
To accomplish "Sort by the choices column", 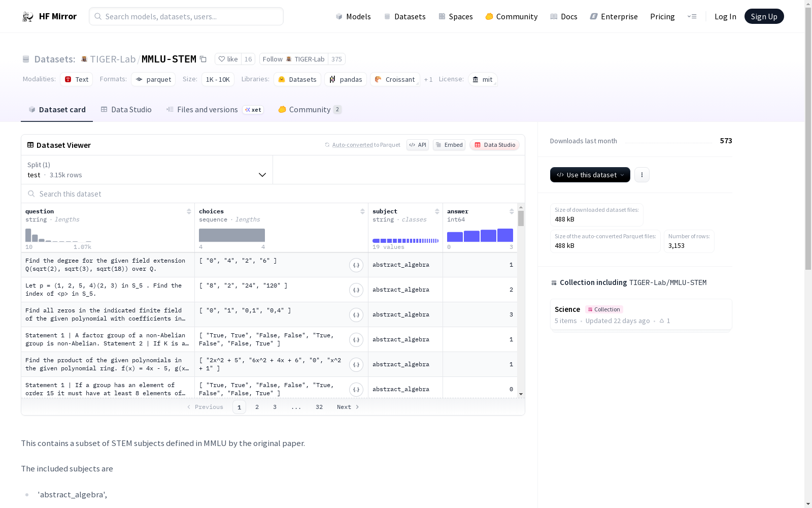I will (362, 211).
